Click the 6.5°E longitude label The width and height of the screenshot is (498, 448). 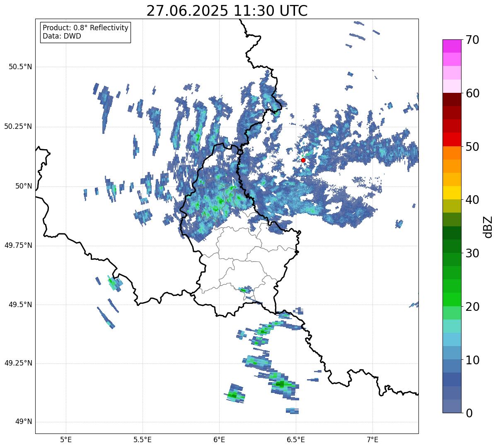click(296, 439)
